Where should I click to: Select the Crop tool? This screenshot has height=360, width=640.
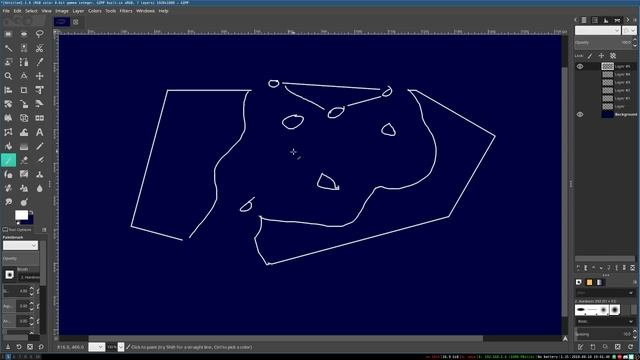pyautogui.click(x=24, y=90)
